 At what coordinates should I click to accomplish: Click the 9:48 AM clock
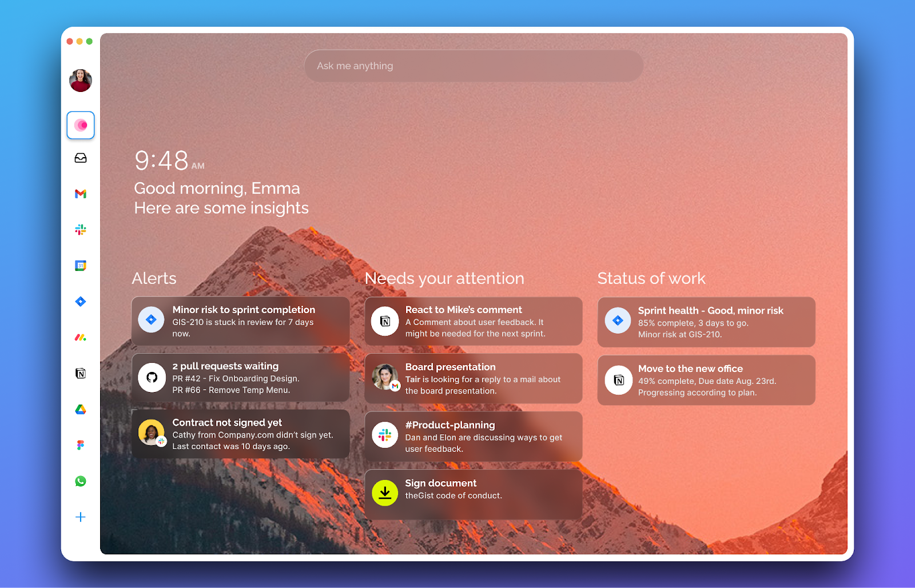click(169, 161)
